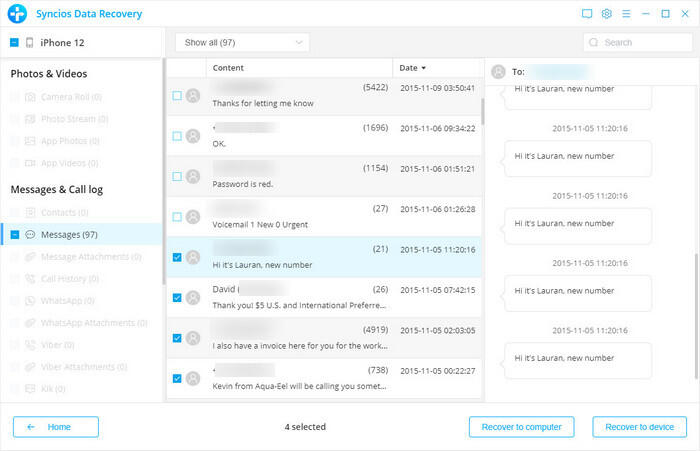Click the iPhone 12 device icon
700x451 pixels.
30,42
